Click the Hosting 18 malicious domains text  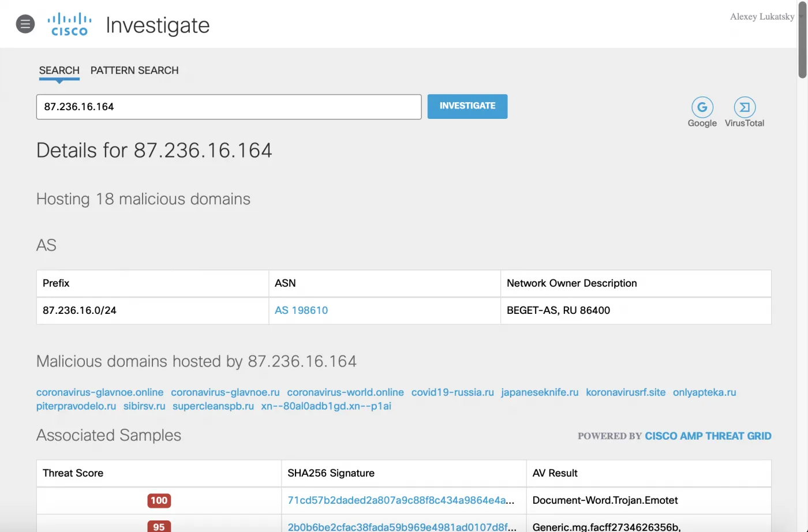(x=144, y=199)
